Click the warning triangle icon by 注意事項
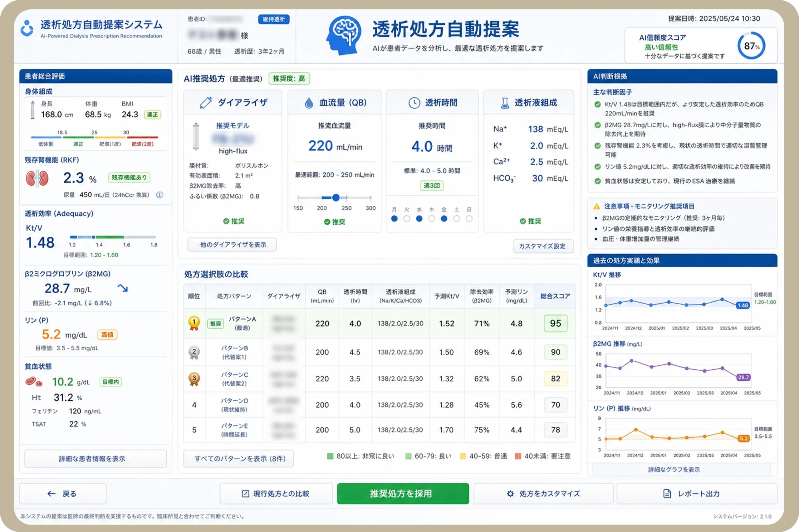The height and width of the screenshot is (532, 799). pos(596,206)
